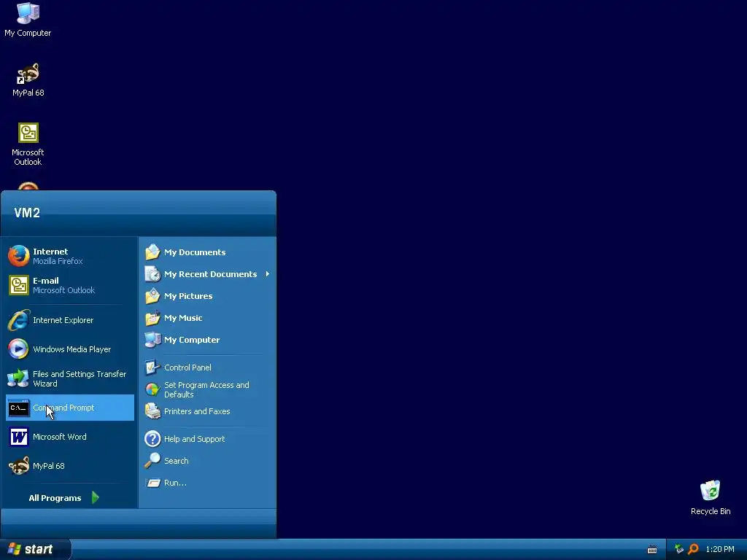Open MyPal 68 in the Start menu list

[x=69, y=466]
